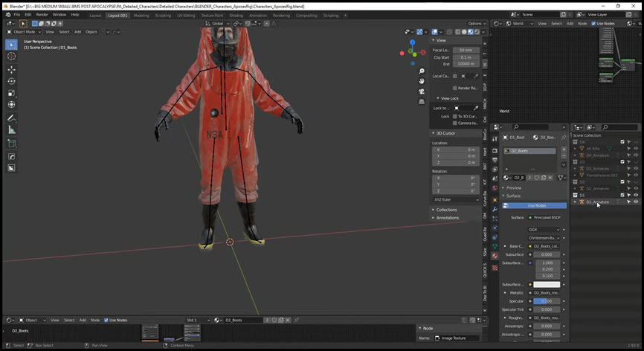The image size is (644, 351).
Task: Select the Move tool
Action: [11, 69]
